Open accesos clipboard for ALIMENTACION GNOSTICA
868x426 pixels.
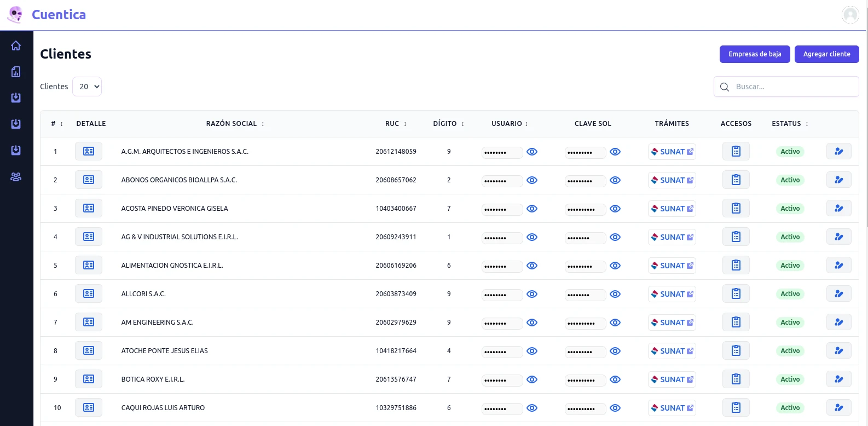(736, 265)
